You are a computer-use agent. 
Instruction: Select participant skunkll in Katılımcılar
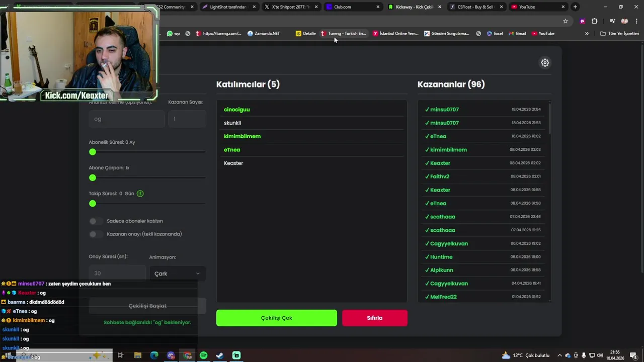(232, 123)
